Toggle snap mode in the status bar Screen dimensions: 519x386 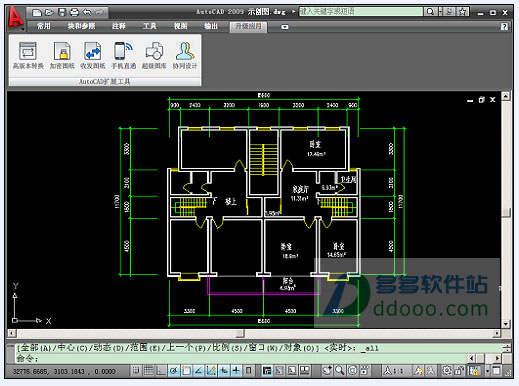136,370
